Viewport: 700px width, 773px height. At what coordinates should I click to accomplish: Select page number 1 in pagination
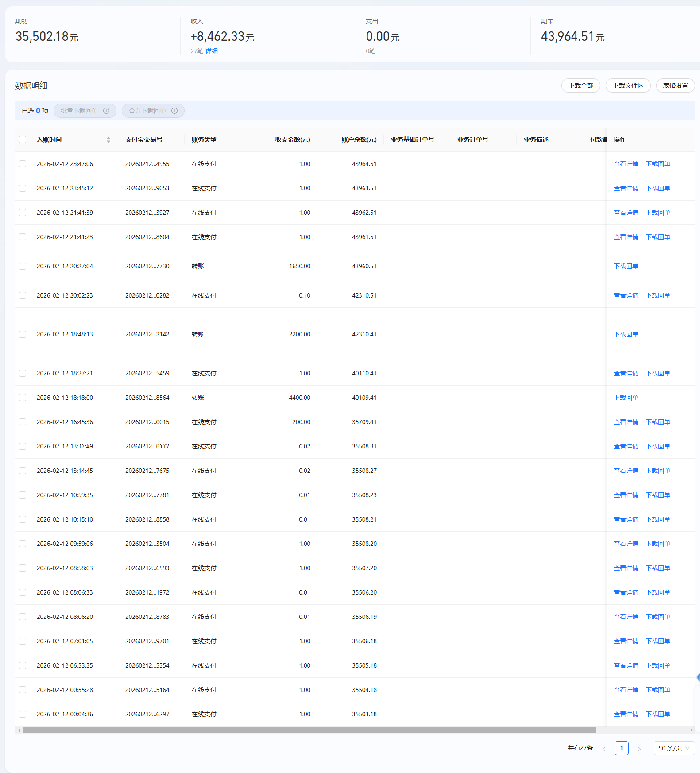click(621, 748)
